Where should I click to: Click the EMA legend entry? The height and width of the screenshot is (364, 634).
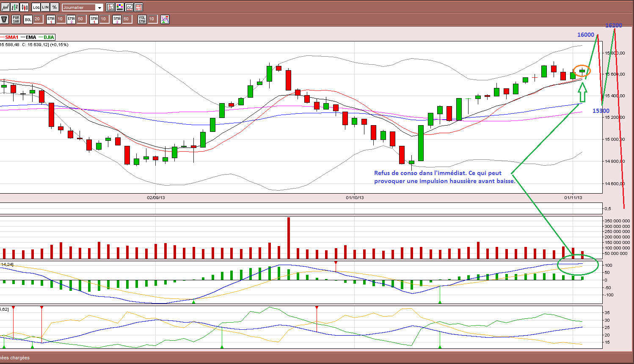point(31,37)
